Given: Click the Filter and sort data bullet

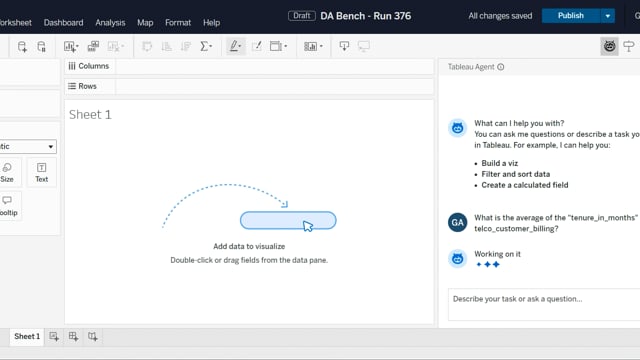Looking at the screenshot, I should [x=516, y=174].
